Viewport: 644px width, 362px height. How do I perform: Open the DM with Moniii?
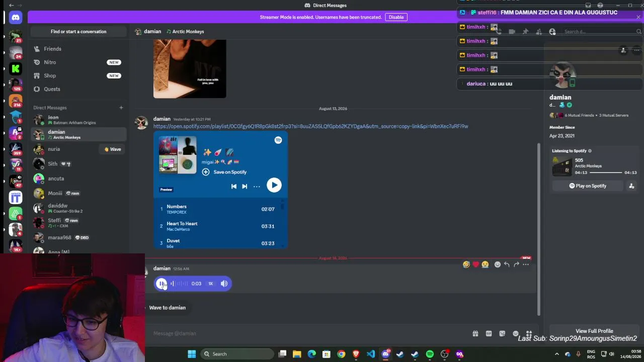click(78, 193)
